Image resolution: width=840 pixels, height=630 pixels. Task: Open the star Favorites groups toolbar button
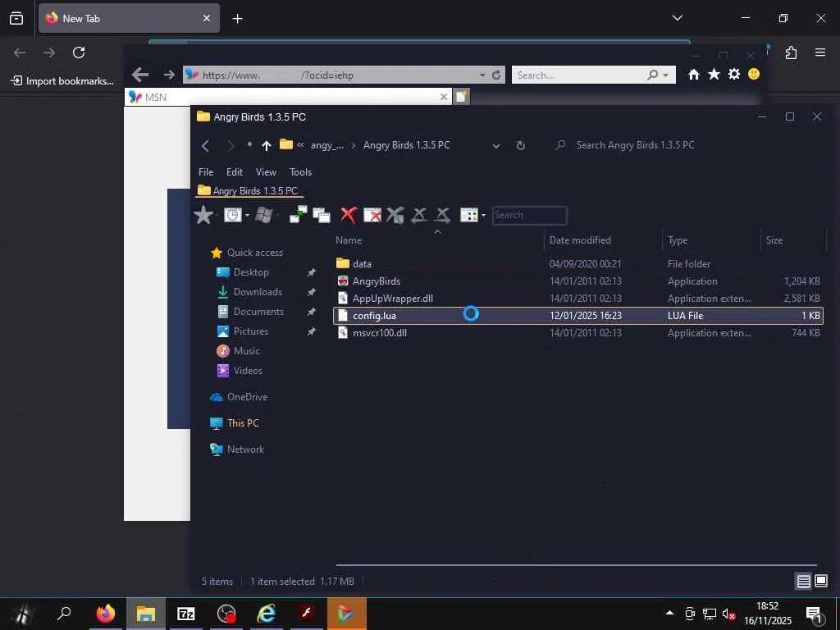click(x=203, y=215)
